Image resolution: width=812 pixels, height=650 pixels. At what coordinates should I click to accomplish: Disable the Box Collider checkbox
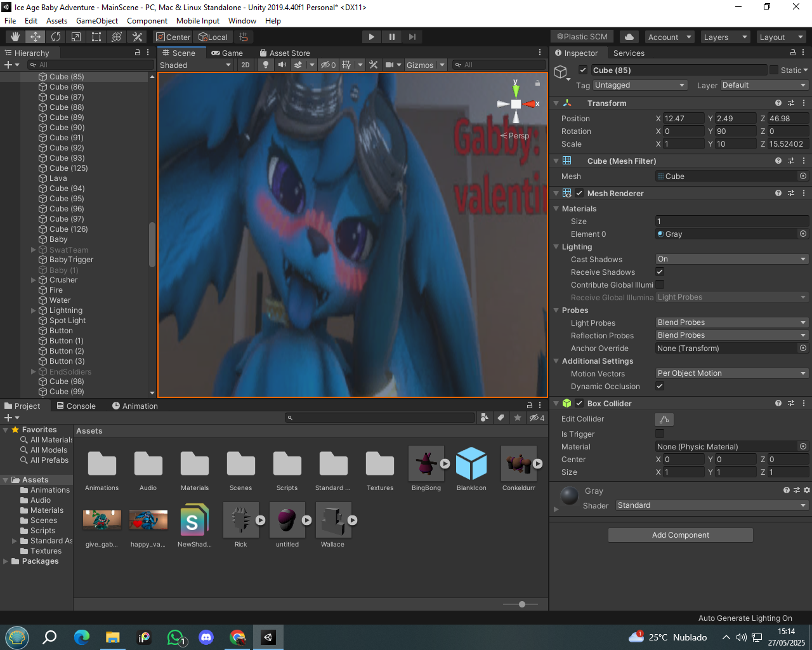[579, 403]
